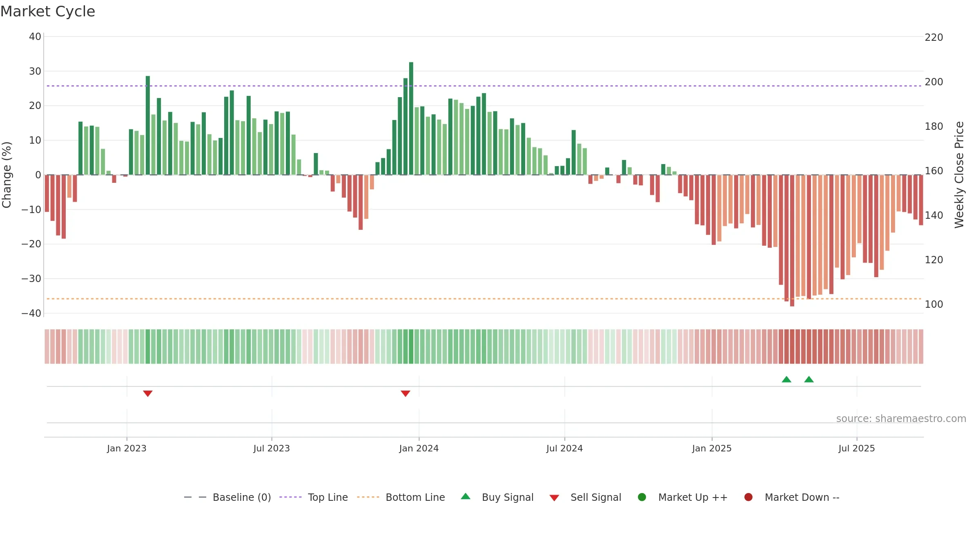Toggle the Bottom Line legend label
980x551 pixels.
(x=415, y=497)
